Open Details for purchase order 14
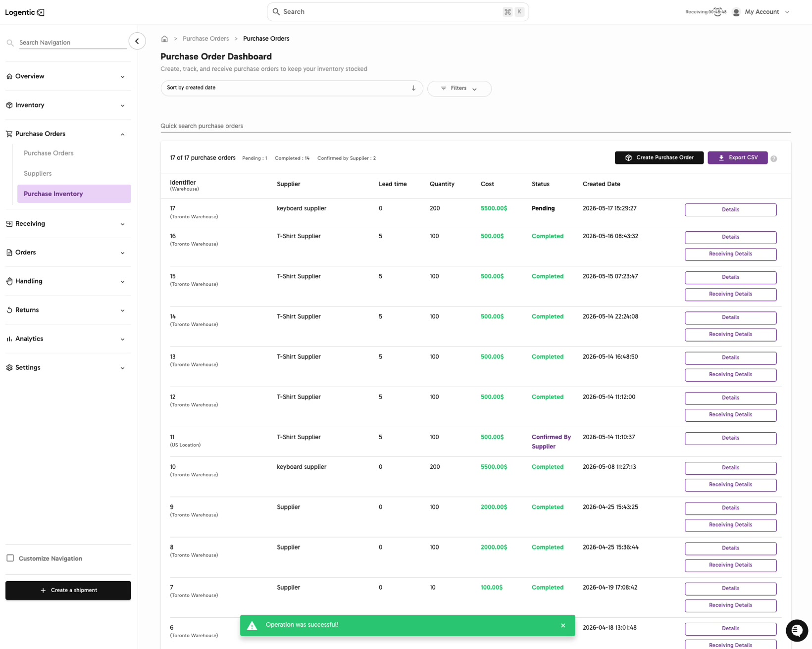The height and width of the screenshot is (649, 812). [730, 317]
